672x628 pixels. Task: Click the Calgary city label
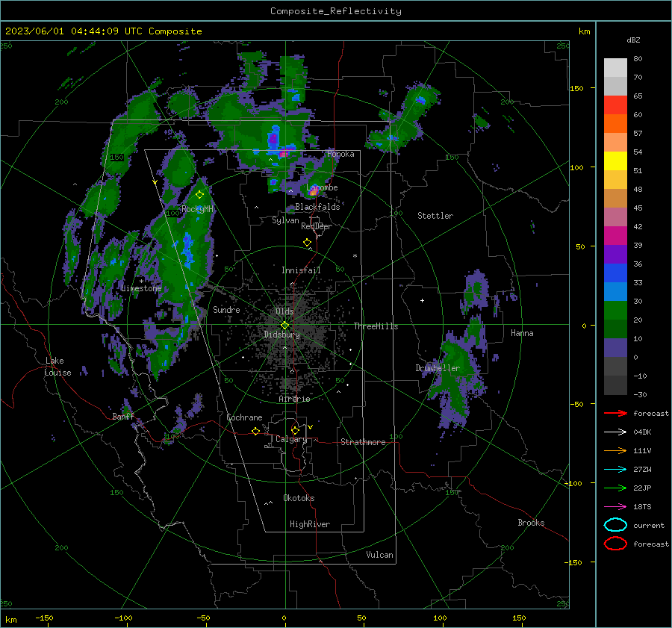291,439
